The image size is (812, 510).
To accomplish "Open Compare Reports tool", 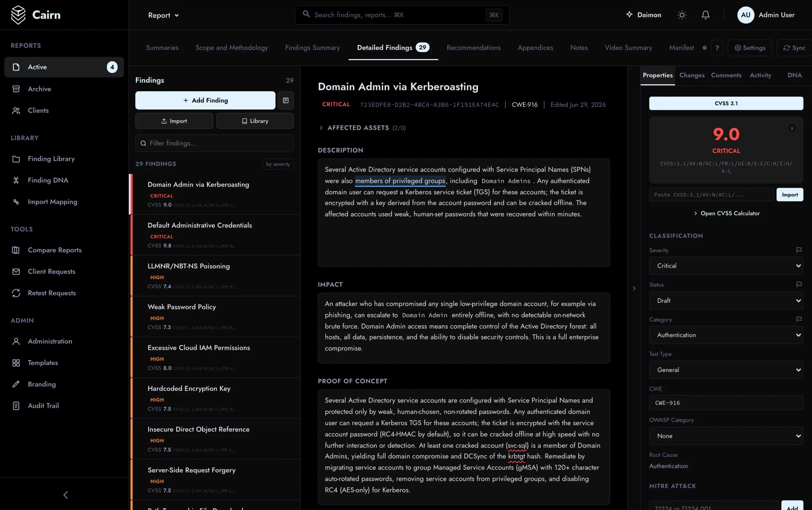I will pos(64,250).
